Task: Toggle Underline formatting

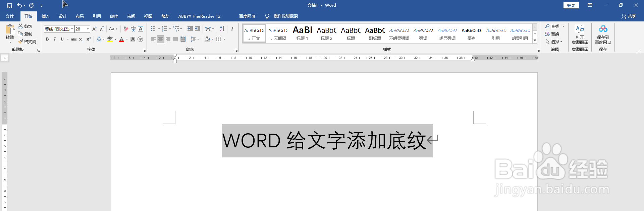Action: (62, 39)
